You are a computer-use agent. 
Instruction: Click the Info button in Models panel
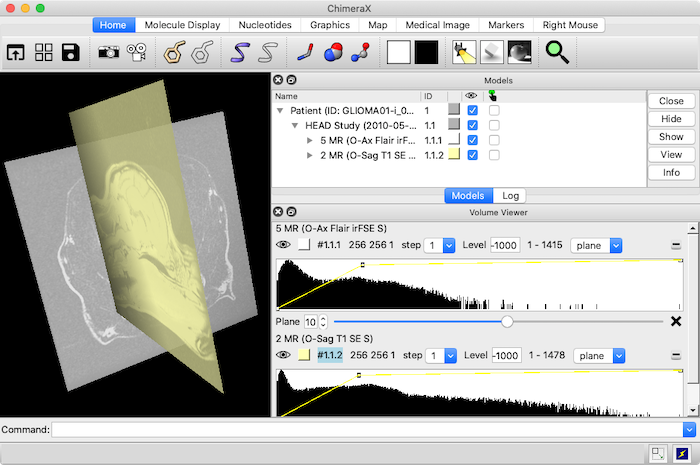pos(671,172)
